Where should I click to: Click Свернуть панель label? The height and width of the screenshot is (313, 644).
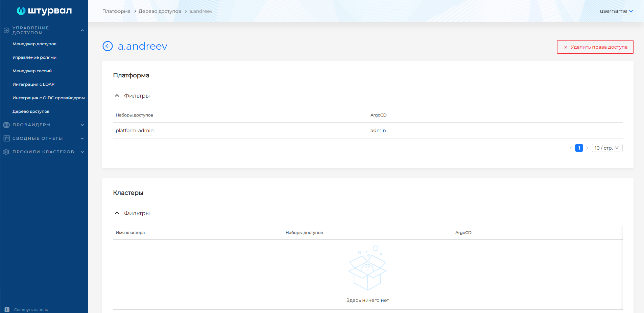coord(31,310)
